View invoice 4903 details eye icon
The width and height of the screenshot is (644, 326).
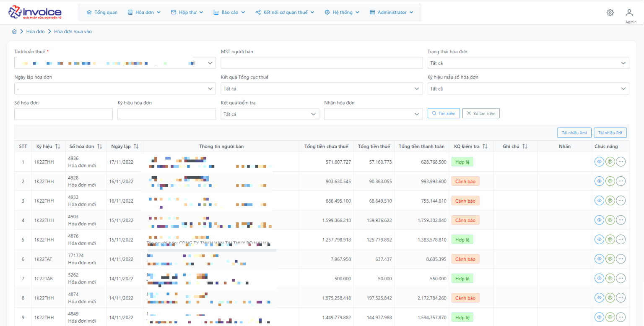pyautogui.click(x=600, y=220)
